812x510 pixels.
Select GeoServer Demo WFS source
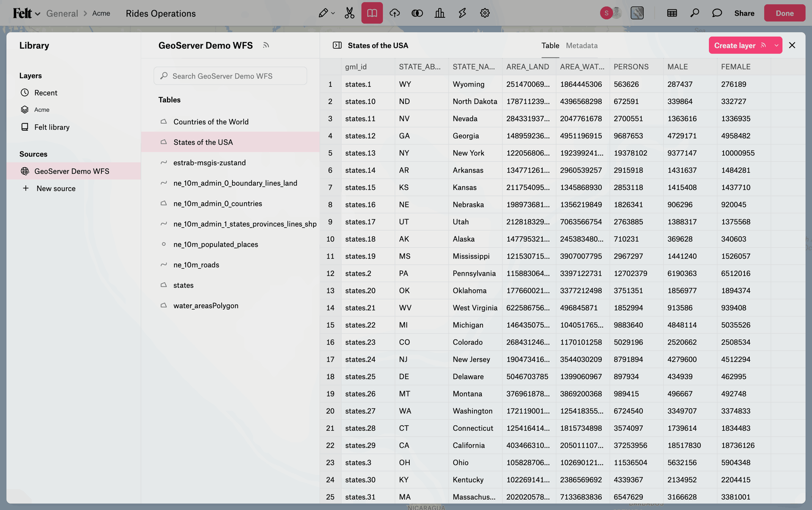(74, 171)
